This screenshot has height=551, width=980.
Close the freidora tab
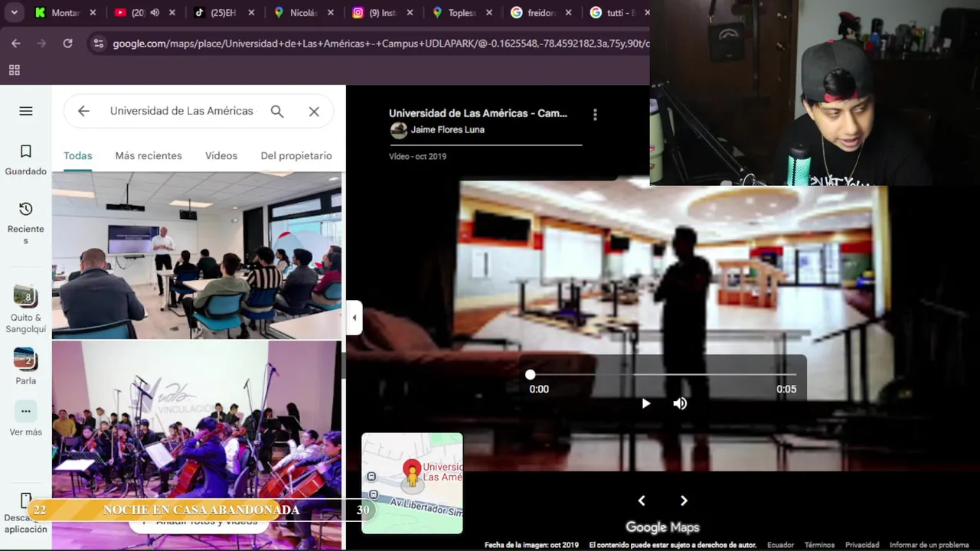click(x=568, y=13)
